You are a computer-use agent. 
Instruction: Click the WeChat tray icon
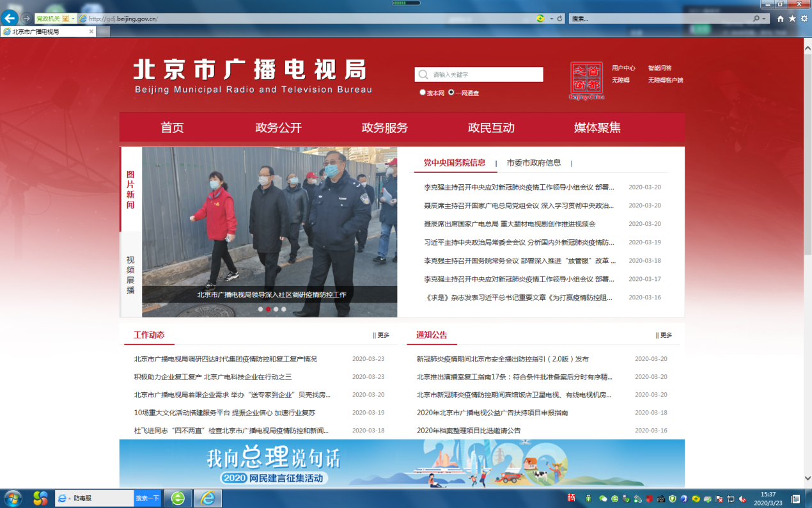(x=604, y=498)
